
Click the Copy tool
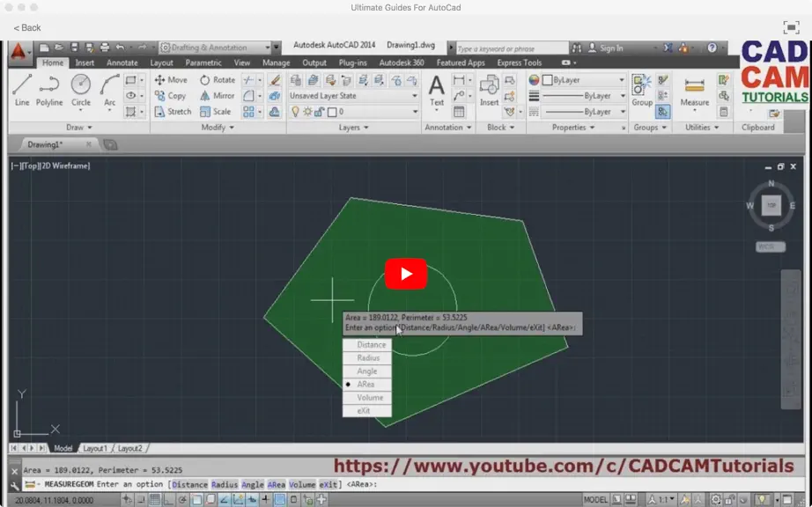[x=170, y=96]
